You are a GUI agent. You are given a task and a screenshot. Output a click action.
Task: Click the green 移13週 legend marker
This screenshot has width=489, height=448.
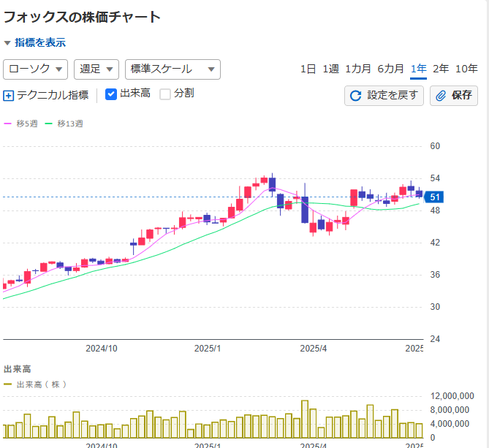pyautogui.click(x=49, y=124)
